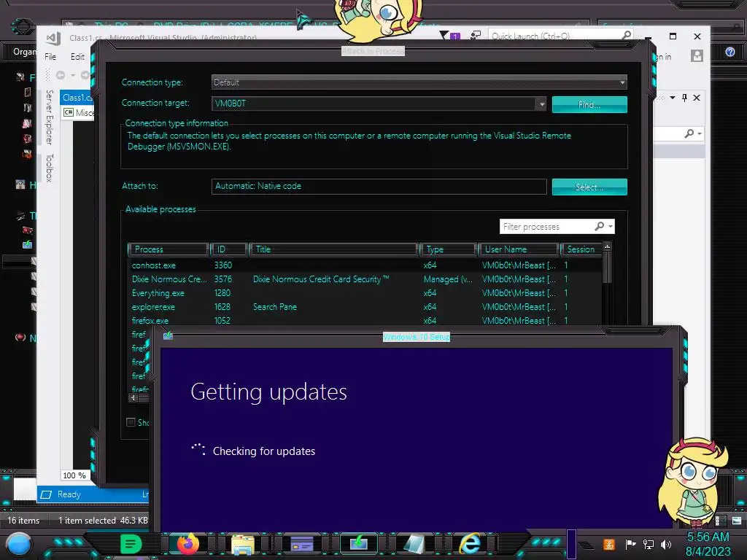
Task: Click the volume speaker tray icon
Action: (666, 544)
